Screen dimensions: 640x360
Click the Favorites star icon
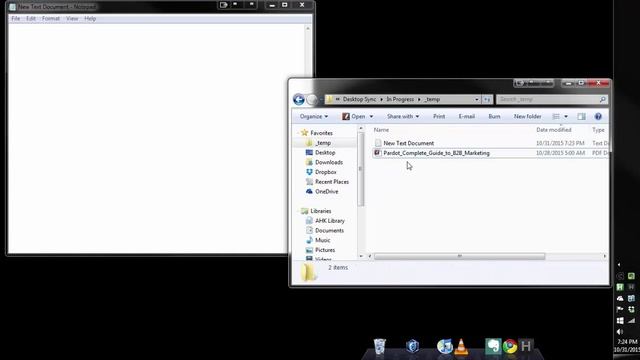(304, 133)
